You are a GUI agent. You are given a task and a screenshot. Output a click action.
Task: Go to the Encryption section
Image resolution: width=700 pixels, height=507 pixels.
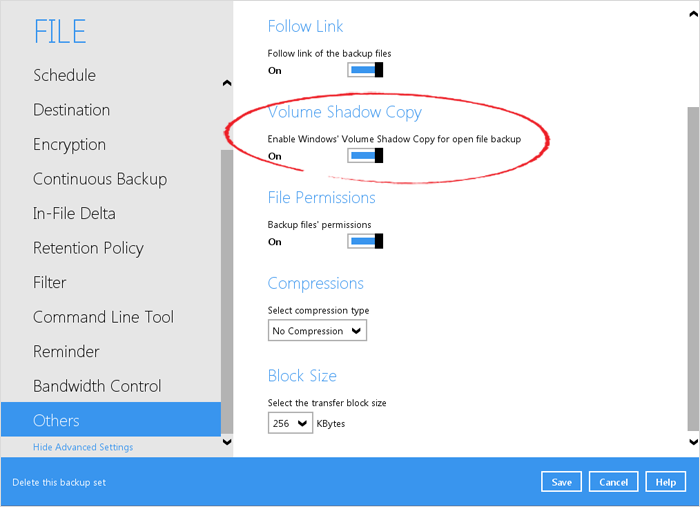[69, 145]
